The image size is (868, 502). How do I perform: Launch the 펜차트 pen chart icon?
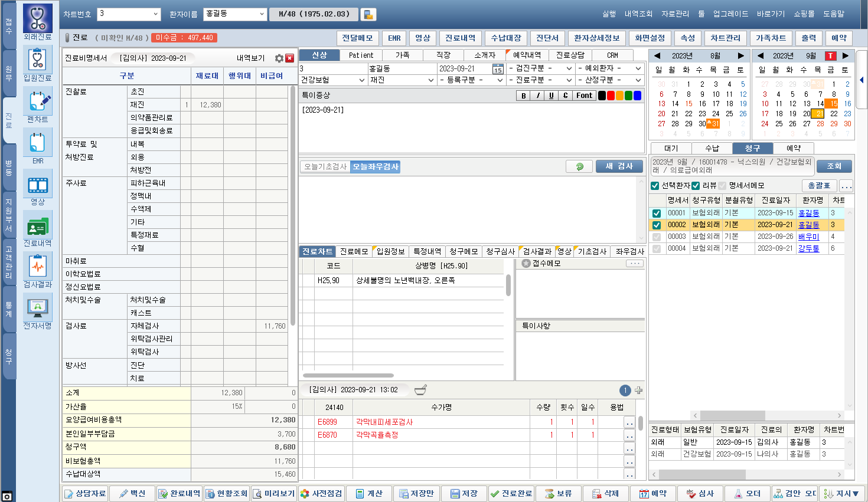(38, 101)
